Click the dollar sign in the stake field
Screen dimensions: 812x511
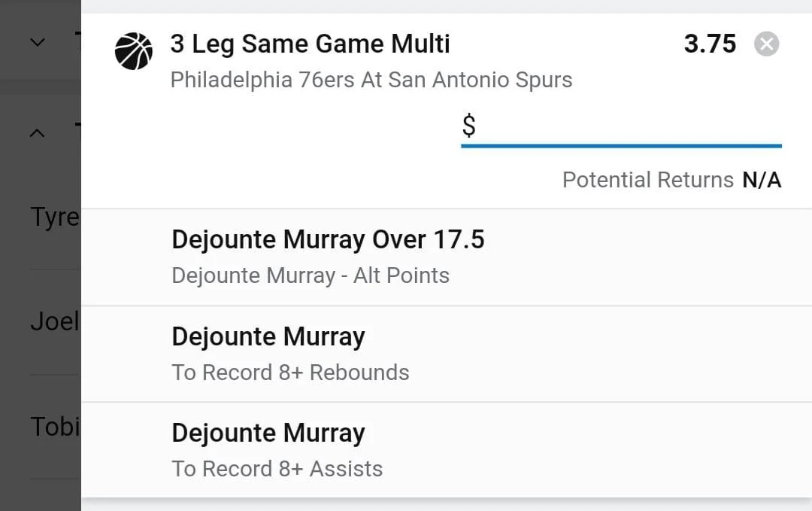[x=468, y=126]
